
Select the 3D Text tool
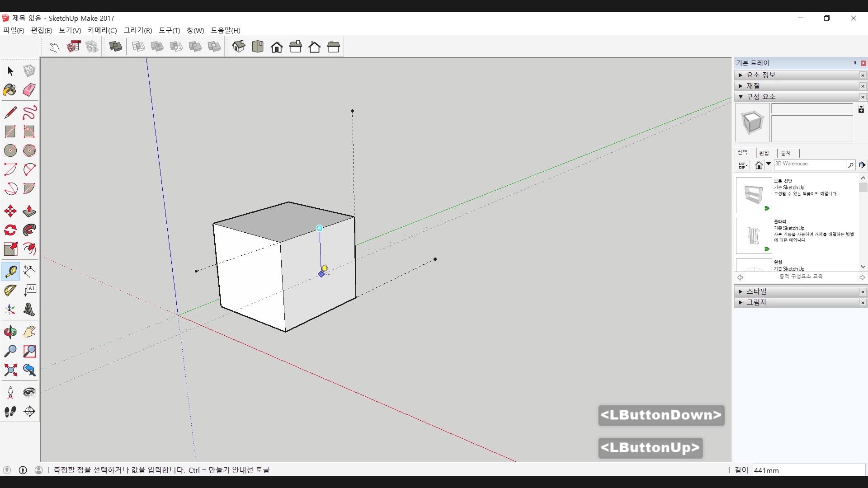(29, 310)
